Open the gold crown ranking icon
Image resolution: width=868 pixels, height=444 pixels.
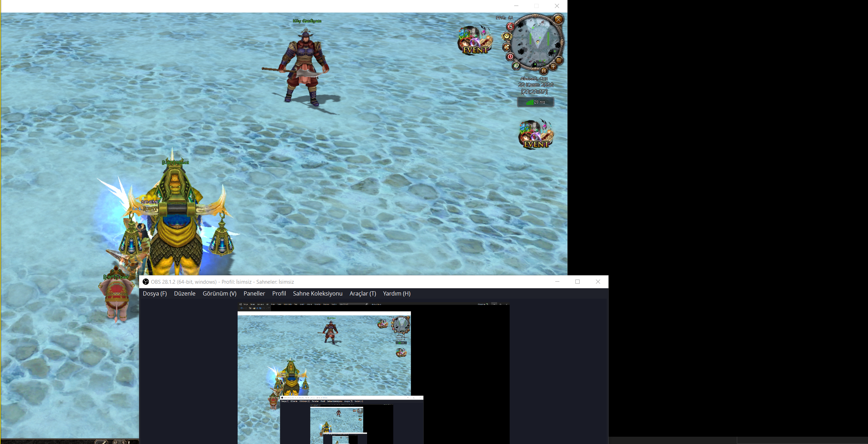point(507,36)
